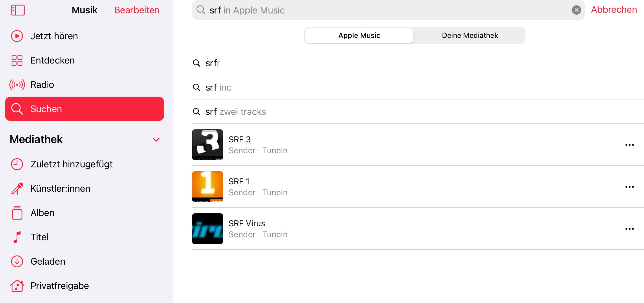Switch to Apple Music segment
The width and height of the screenshot is (644, 303).
[x=359, y=35]
